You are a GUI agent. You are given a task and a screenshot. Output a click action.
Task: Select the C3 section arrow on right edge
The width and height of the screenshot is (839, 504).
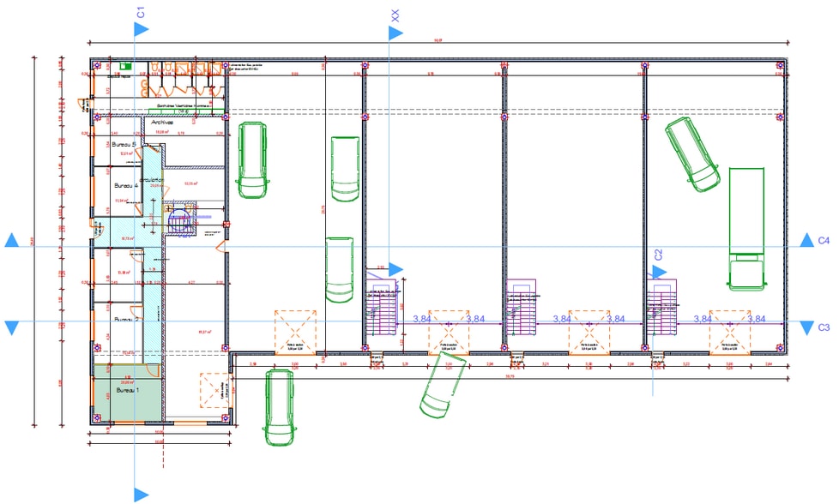click(806, 327)
